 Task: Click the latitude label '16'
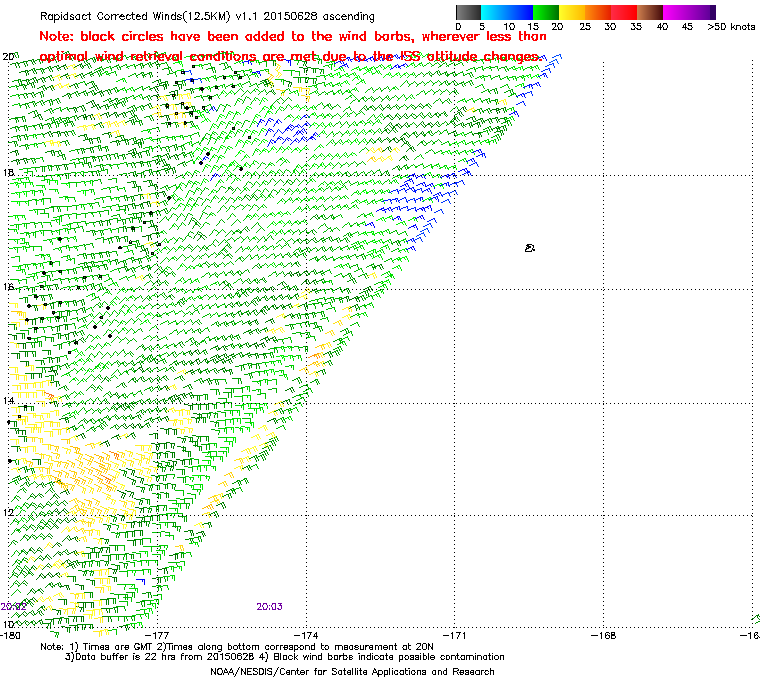point(8,287)
